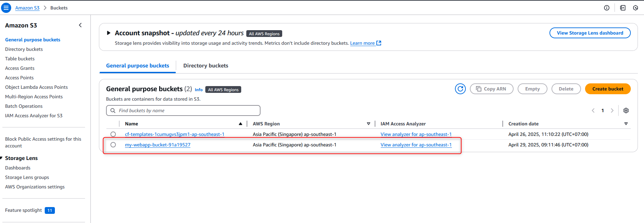Click region cell in my-webapp-bucket row
The width and height of the screenshot is (644, 223).
pyautogui.click(x=294, y=145)
